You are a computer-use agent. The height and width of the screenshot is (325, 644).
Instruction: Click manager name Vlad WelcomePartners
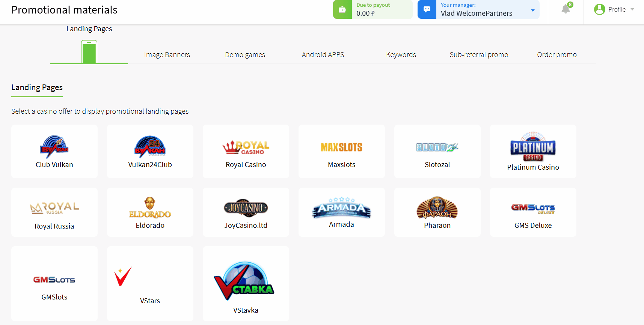[x=477, y=14]
